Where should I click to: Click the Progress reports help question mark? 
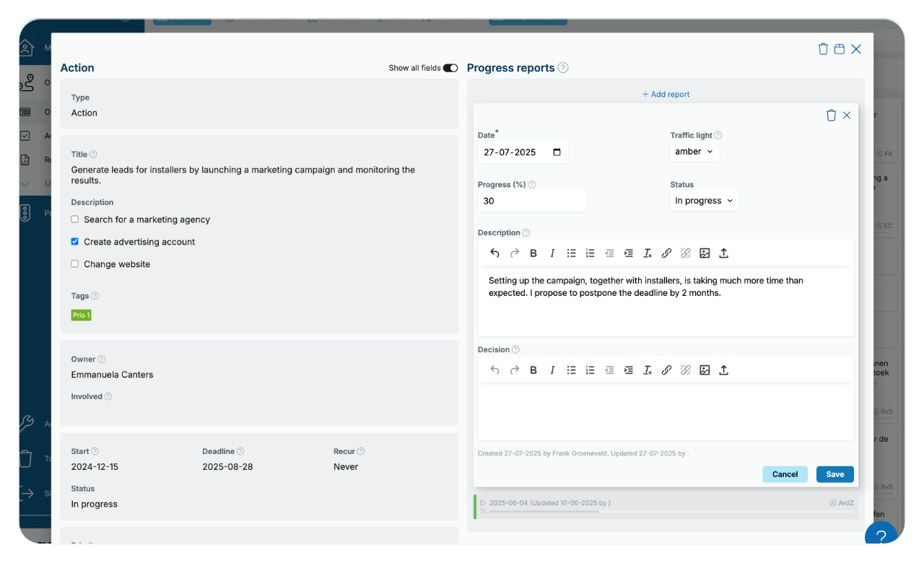click(562, 67)
